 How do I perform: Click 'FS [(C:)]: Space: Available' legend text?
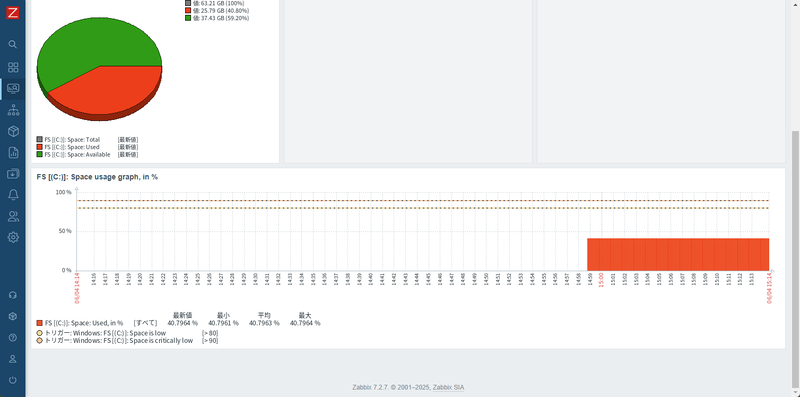78,154
